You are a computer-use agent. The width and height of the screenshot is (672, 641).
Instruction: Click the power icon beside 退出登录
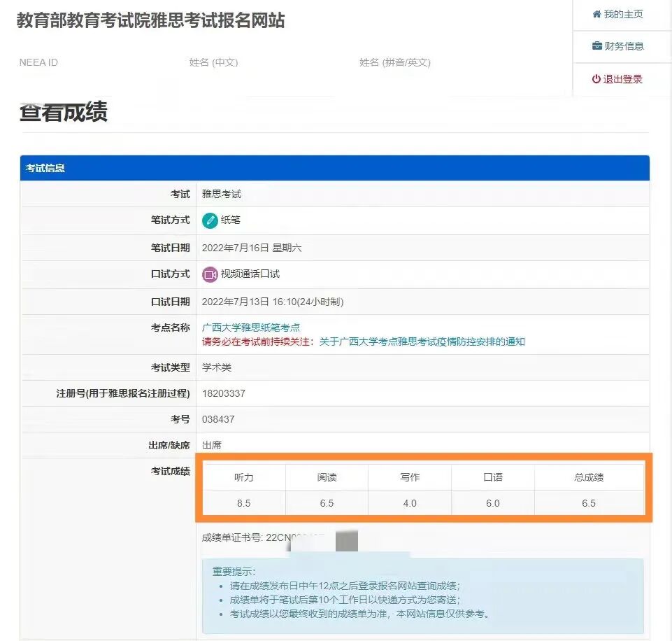pyautogui.click(x=595, y=78)
